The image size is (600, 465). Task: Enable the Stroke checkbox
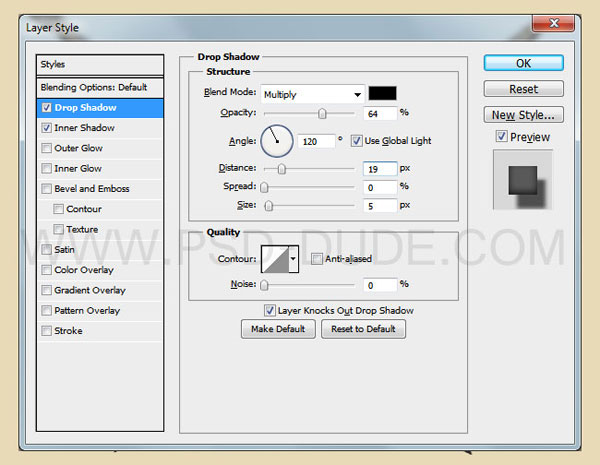pyautogui.click(x=46, y=331)
